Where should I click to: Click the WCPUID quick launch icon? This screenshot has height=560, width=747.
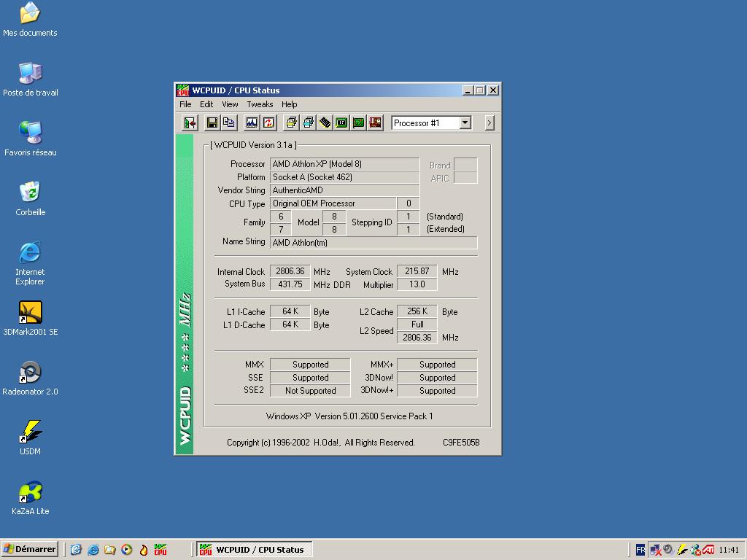point(160,550)
